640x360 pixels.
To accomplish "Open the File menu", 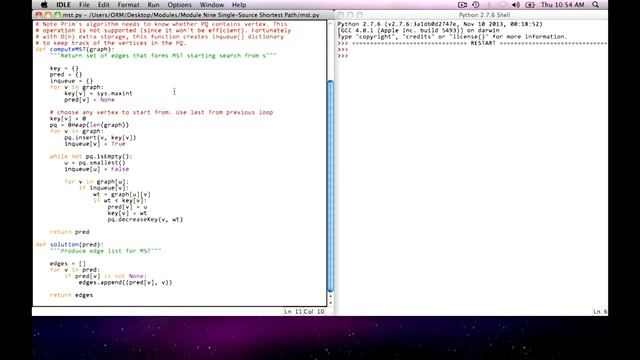I will pyautogui.click(x=84, y=5).
